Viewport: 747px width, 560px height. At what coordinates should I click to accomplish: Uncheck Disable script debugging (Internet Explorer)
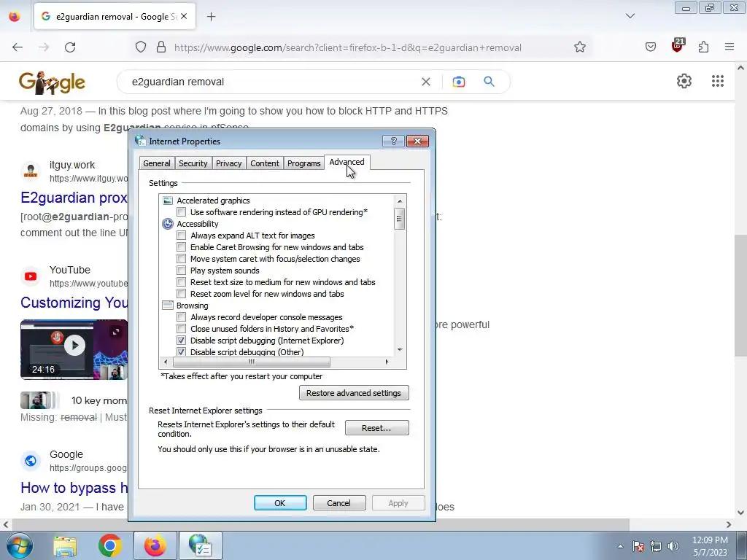pos(181,341)
